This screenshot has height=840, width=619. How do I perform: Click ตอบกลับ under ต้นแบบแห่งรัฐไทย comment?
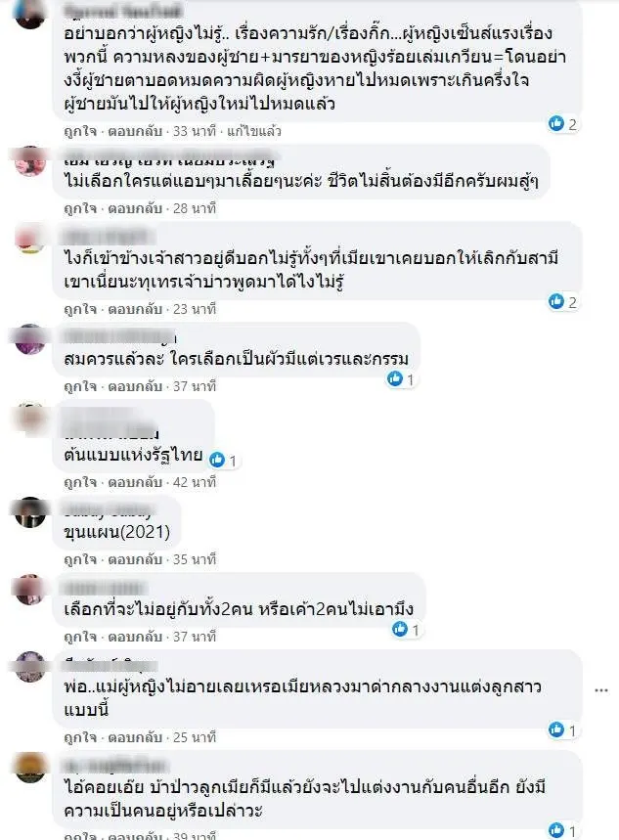(x=135, y=483)
